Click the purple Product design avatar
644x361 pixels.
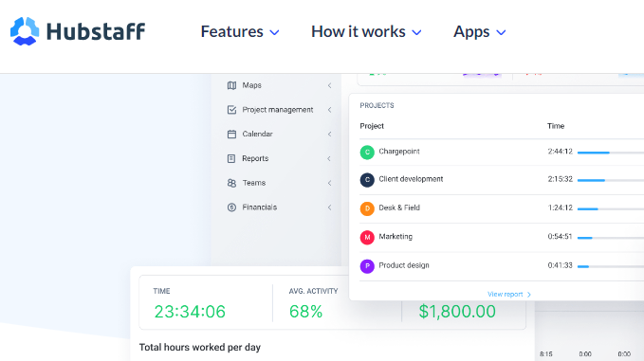[x=367, y=266]
